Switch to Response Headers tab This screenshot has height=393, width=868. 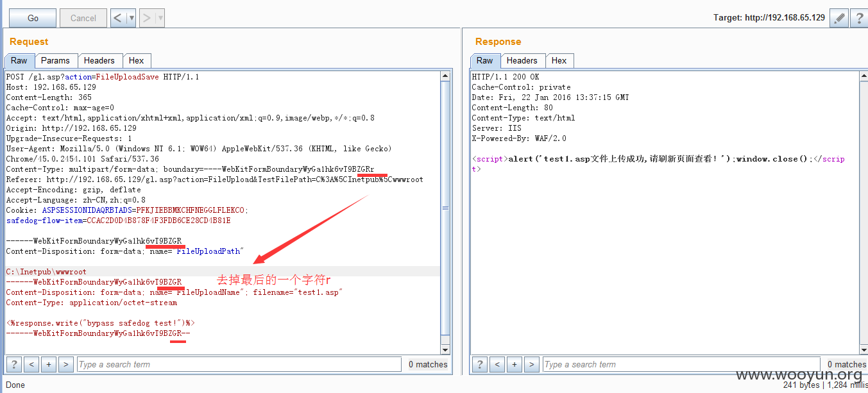click(522, 60)
